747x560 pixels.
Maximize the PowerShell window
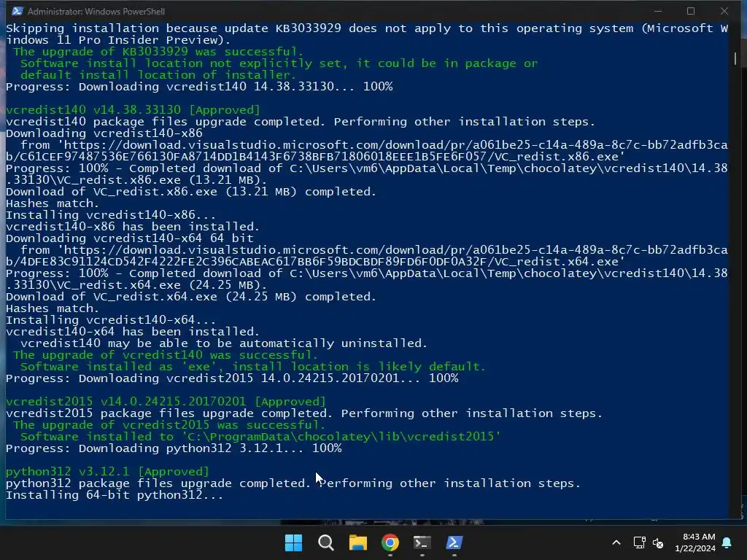click(x=691, y=11)
